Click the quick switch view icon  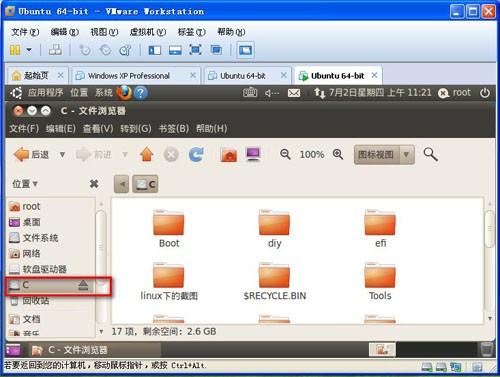click(175, 50)
